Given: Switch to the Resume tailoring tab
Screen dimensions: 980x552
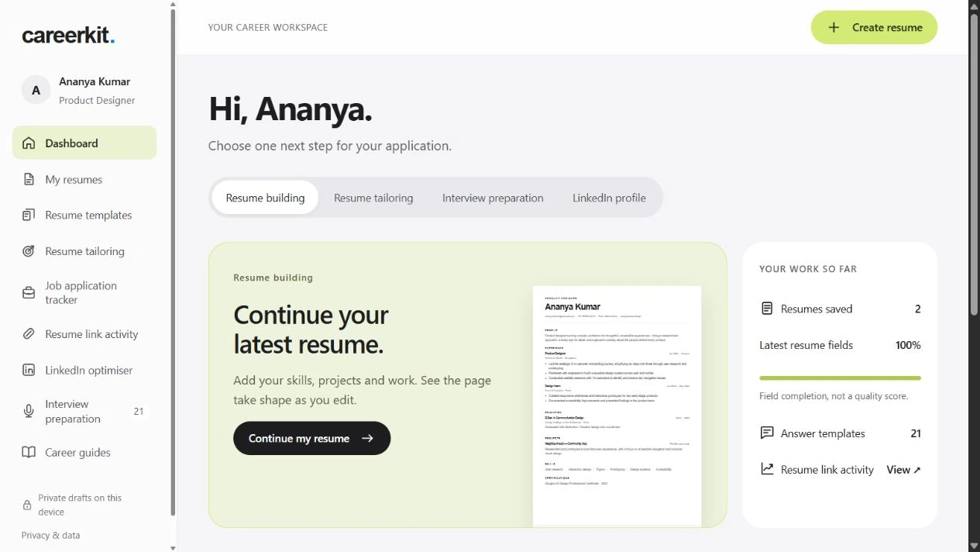Looking at the screenshot, I should point(373,198).
